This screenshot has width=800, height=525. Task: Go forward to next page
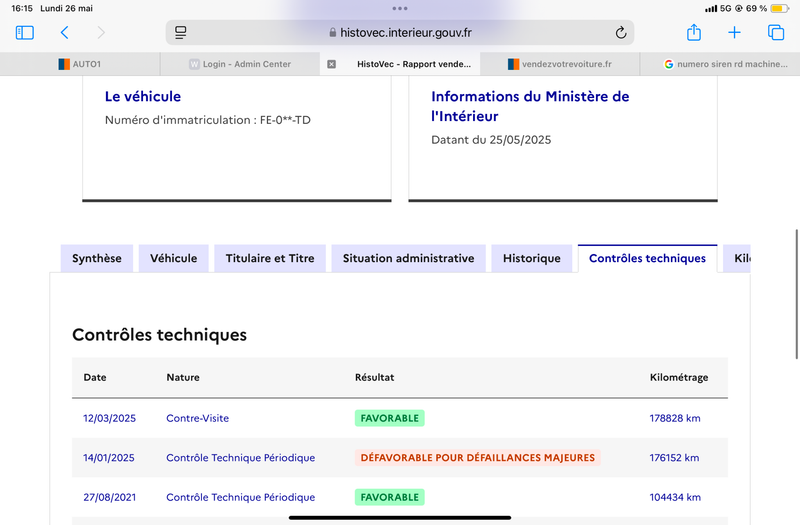101,33
